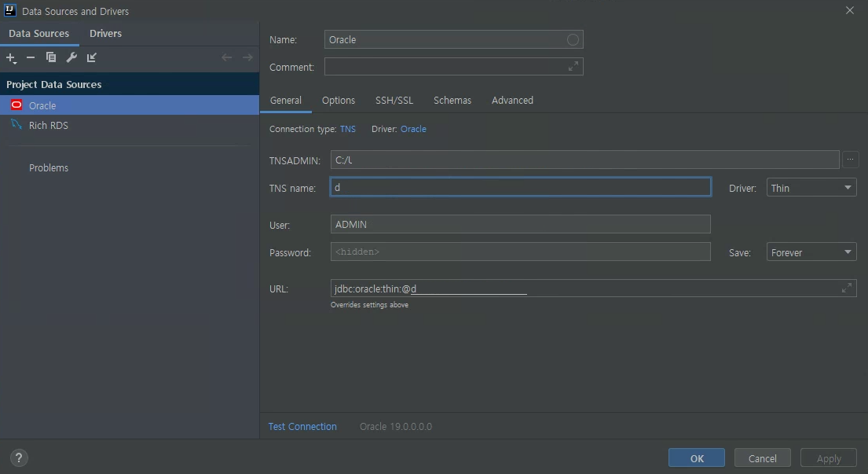868x474 pixels.
Task: Open help with the question mark button
Action: [x=19, y=458]
